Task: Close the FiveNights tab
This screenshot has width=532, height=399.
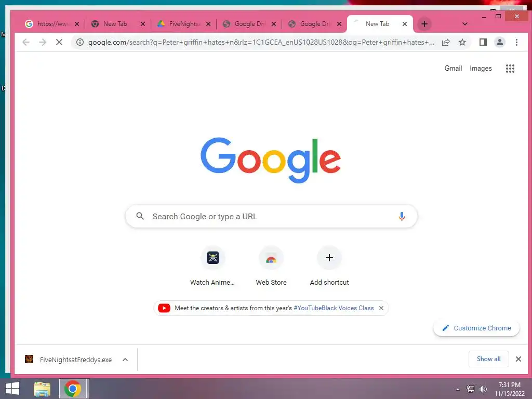Action: (208, 24)
